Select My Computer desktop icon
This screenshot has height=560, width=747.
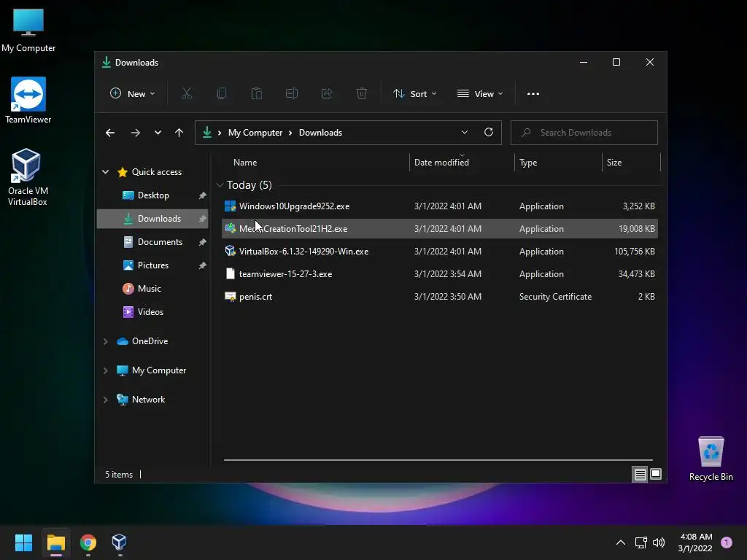(x=28, y=29)
